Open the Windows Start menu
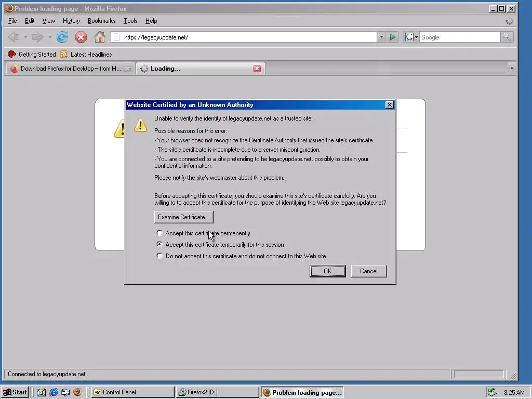The height and width of the screenshot is (399, 532). tap(15, 392)
